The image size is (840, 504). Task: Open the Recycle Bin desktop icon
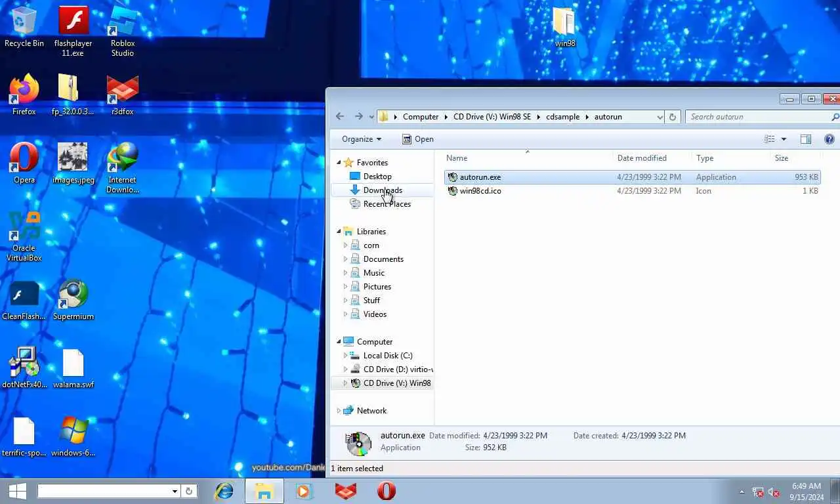24,26
